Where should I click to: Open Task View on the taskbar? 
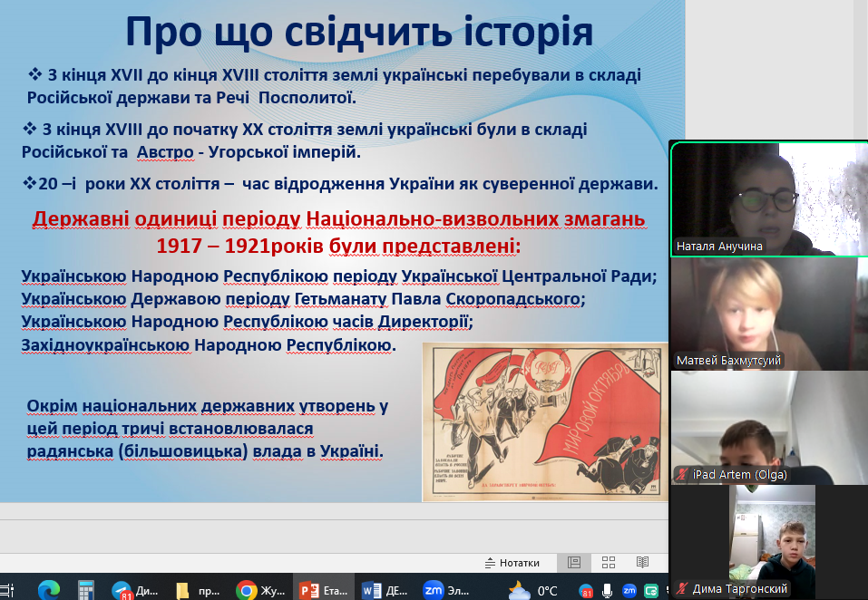8,591
